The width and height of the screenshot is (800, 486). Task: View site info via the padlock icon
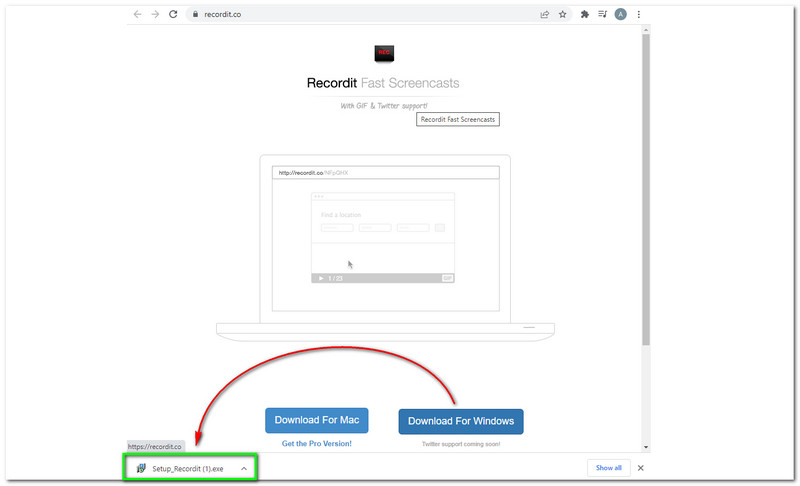pos(195,14)
